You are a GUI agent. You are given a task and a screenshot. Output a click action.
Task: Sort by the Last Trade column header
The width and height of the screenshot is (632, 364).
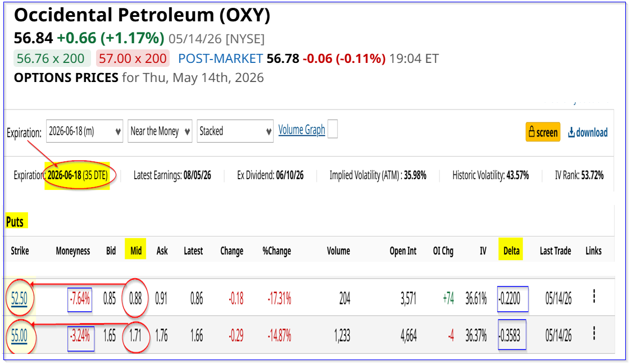pos(556,251)
